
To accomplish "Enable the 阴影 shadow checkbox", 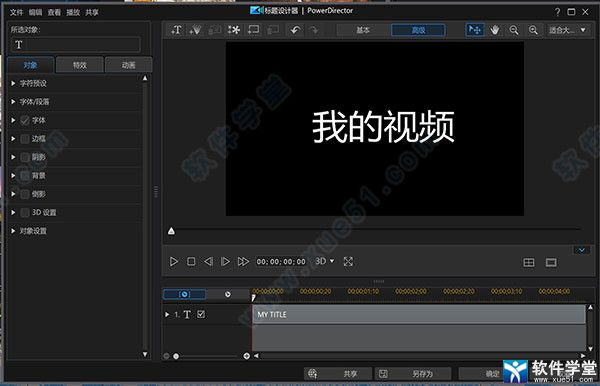I will [25, 157].
